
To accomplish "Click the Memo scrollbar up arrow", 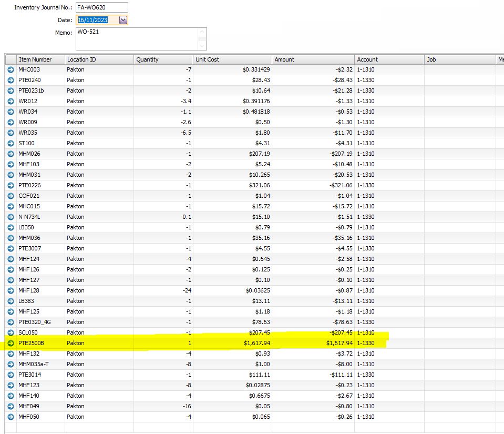I will click(x=202, y=32).
